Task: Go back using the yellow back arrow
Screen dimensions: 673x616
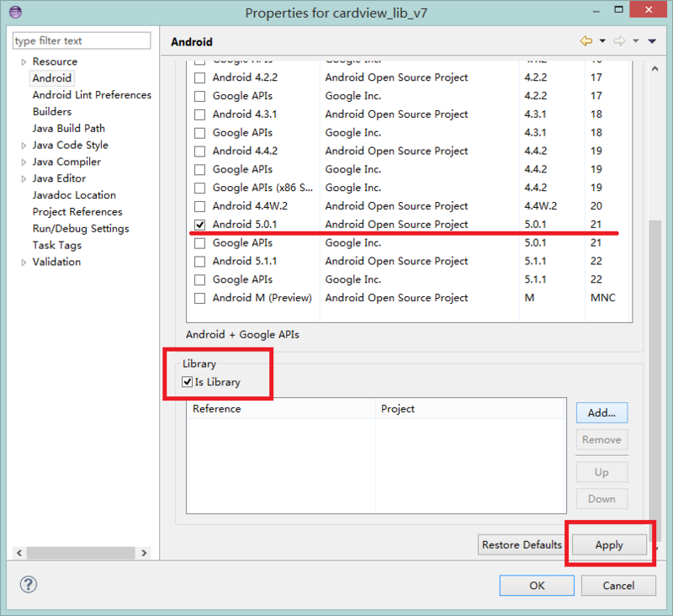Action: 586,41
